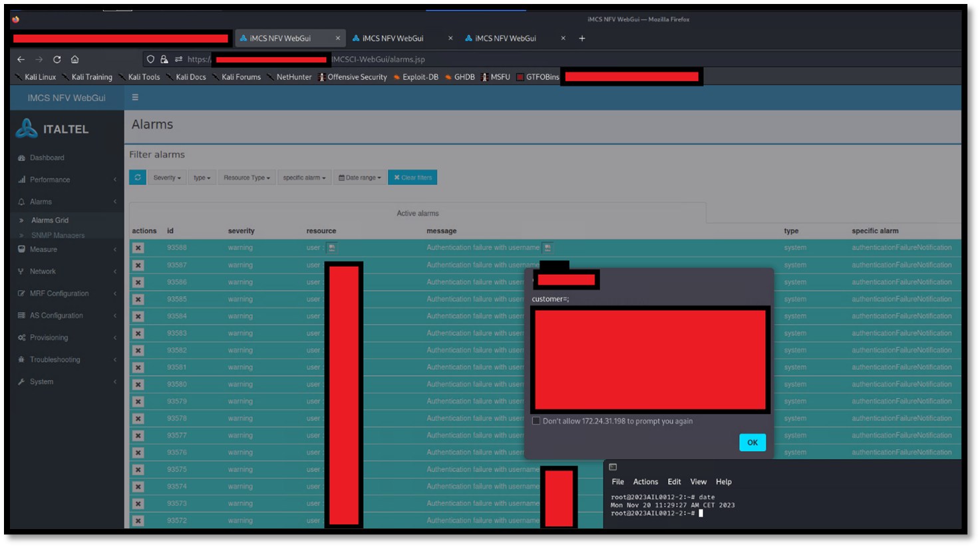Clear alarm 93580 with its X icon
Screen dimensions: 980x547
tap(138, 385)
